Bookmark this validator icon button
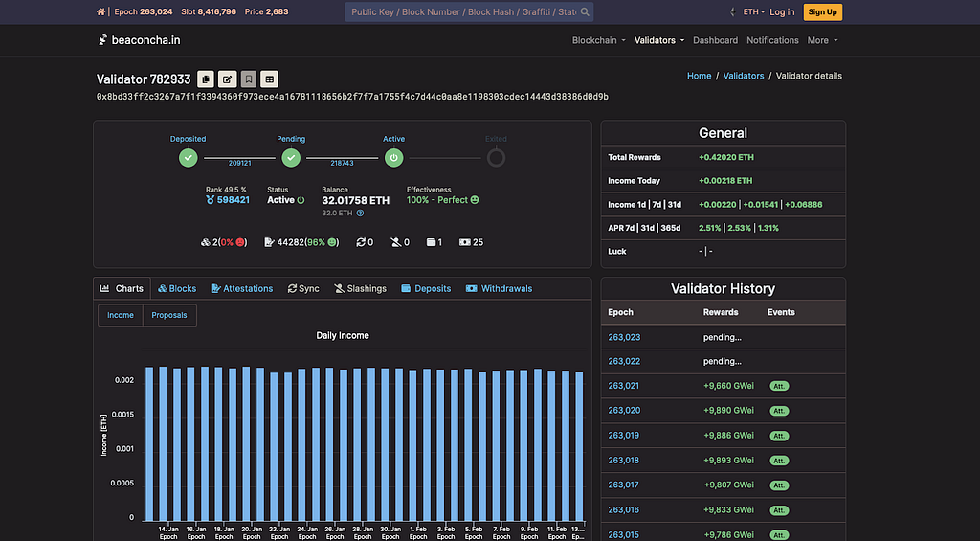The height and width of the screenshot is (541, 980). click(248, 79)
